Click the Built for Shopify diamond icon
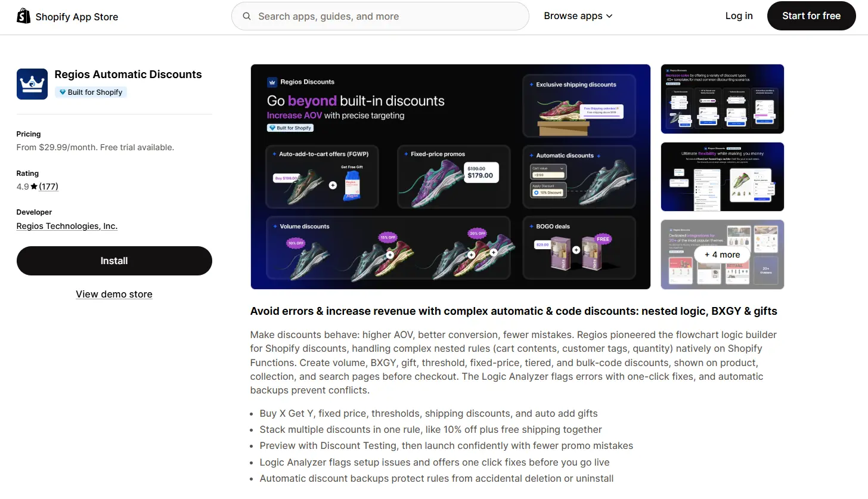 pyautogui.click(x=63, y=92)
